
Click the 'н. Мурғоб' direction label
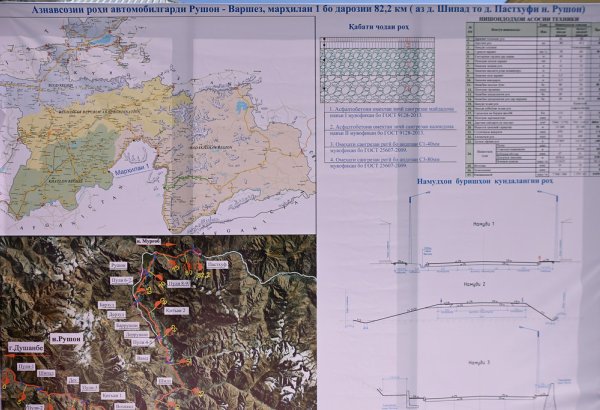coord(148,241)
